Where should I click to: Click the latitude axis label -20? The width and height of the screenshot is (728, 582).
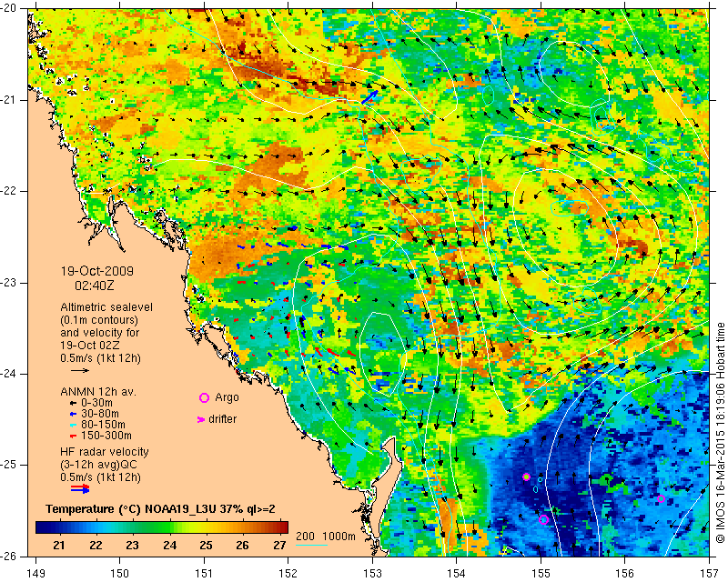pyautogui.click(x=8, y=9)
